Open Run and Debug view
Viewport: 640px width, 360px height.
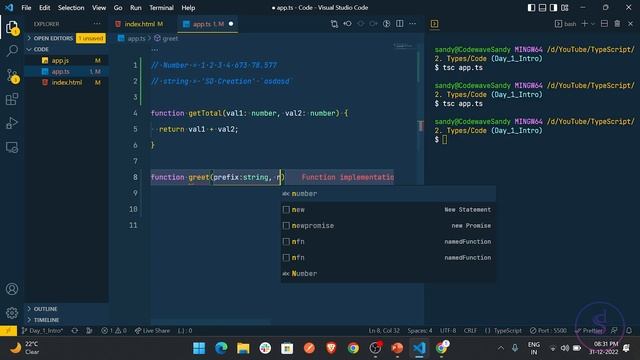12,123
